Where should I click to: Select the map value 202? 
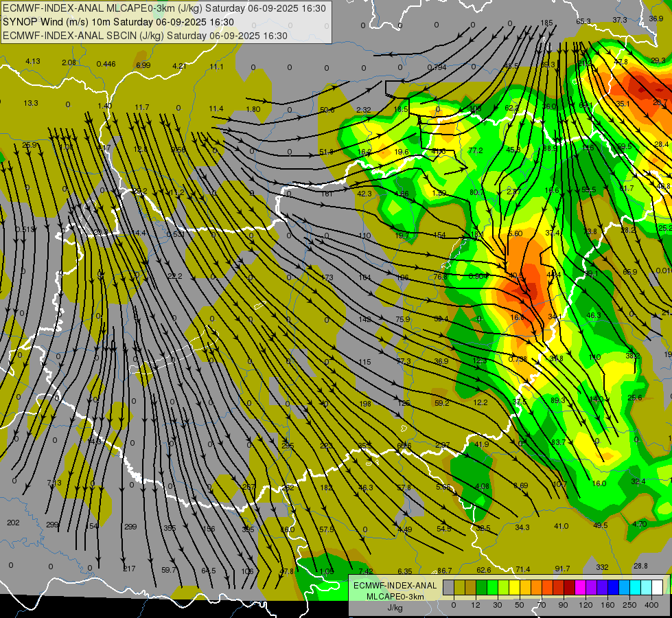tap(13, 523)
